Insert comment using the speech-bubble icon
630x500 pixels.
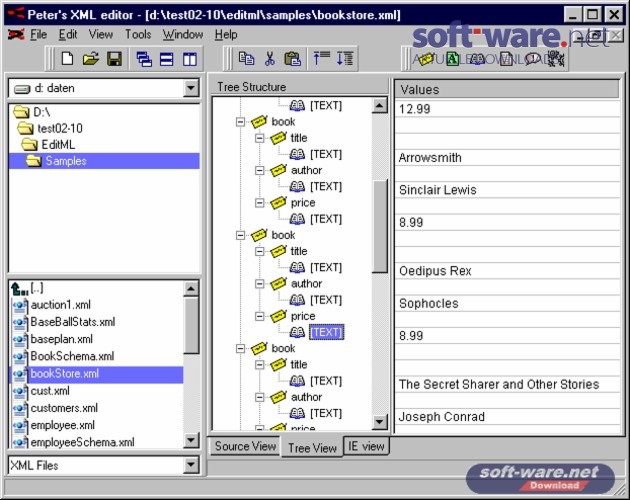[x=532, y=59]
